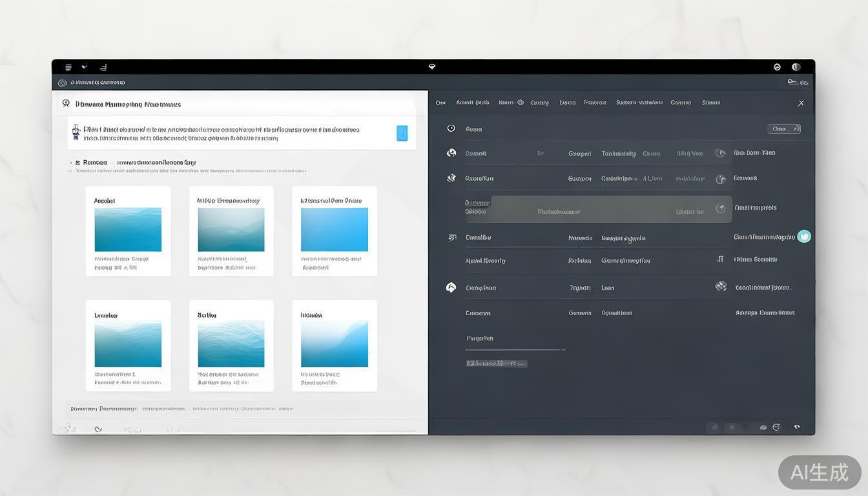Click the center logo icon in the black title bar
The height and width of the screenshot is (496, 868).
(x=433, y=67)
